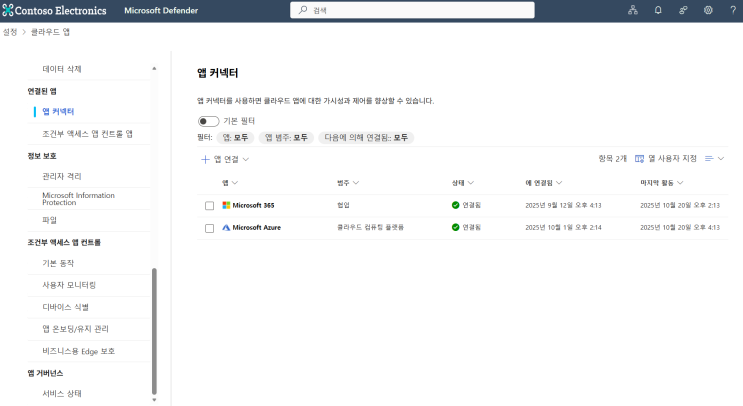This screenshot has width=743, height=406.
Task: Click the Microsoft Azure logo icon
Action: pyautogui.click(x=226, y=227)
